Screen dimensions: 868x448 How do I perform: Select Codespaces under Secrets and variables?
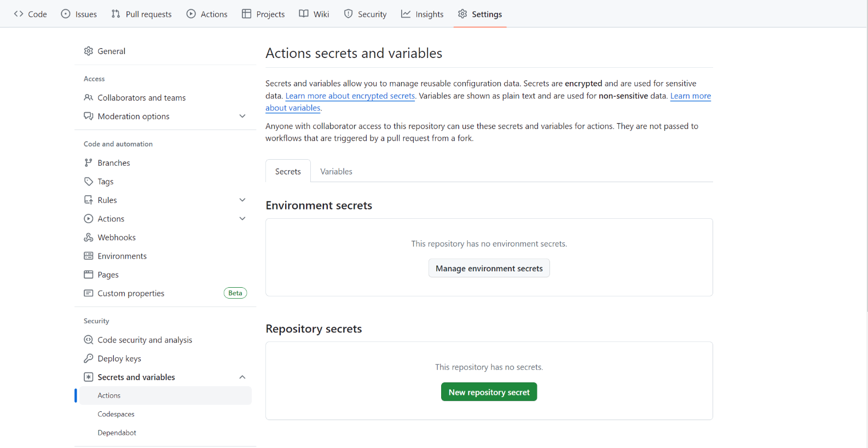(116, 415)
